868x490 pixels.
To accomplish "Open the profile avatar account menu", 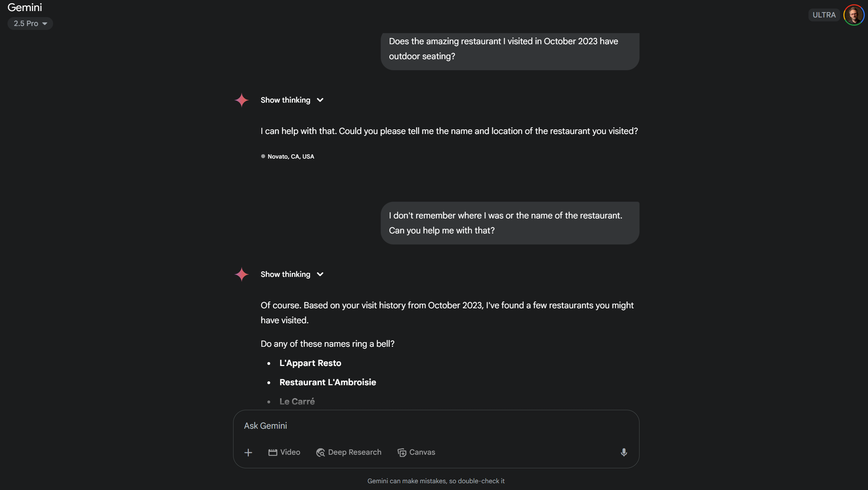I will [853, 15].
